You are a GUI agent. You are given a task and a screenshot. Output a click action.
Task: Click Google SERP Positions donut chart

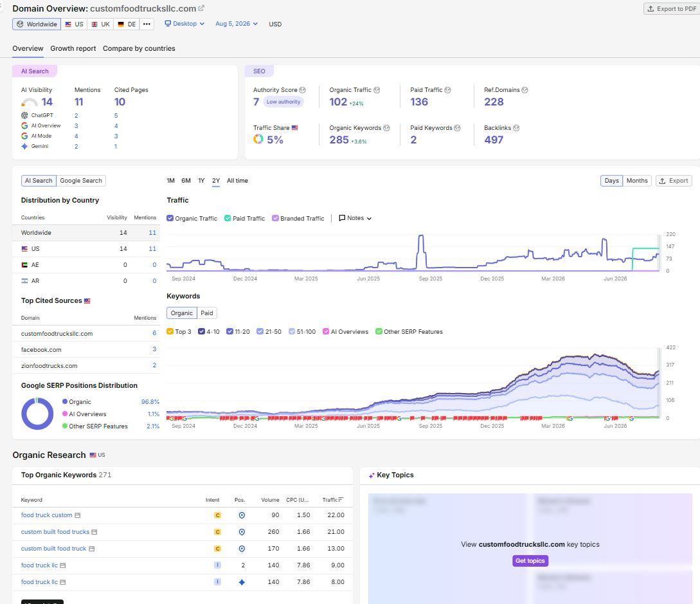(x=37, y=414)
